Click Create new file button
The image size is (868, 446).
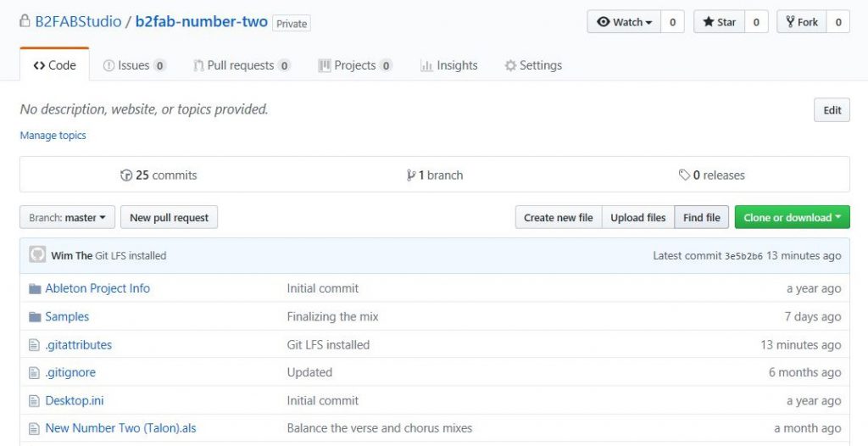point(558,217)
